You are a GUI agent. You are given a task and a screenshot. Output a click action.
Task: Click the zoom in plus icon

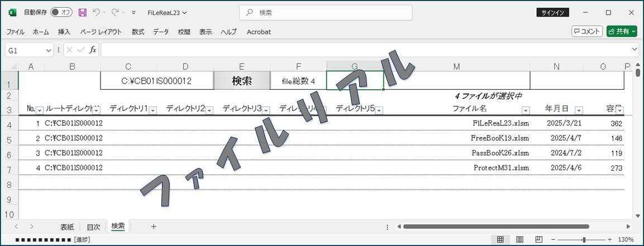[609, 239]
